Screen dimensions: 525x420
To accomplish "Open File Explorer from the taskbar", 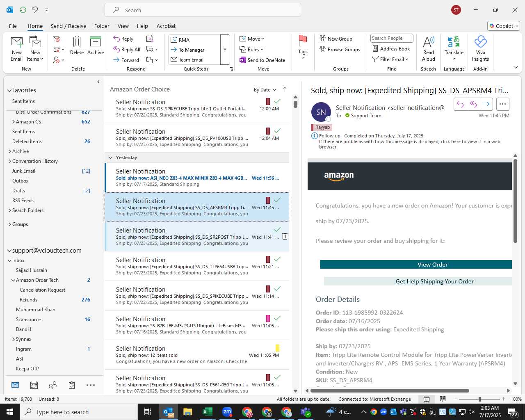I will 187,412.
